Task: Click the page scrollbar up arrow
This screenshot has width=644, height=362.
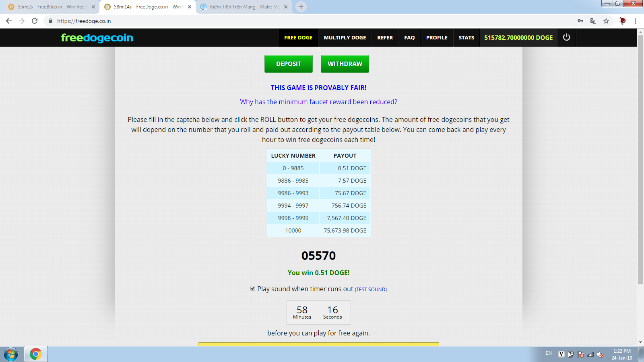Action: click(640, 32)
